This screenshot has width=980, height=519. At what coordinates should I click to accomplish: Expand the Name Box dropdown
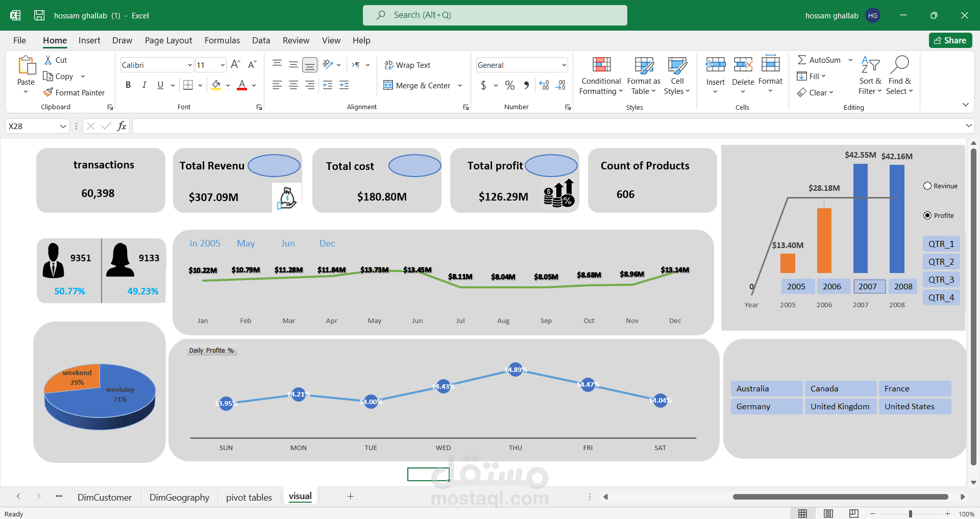(63, 126)
